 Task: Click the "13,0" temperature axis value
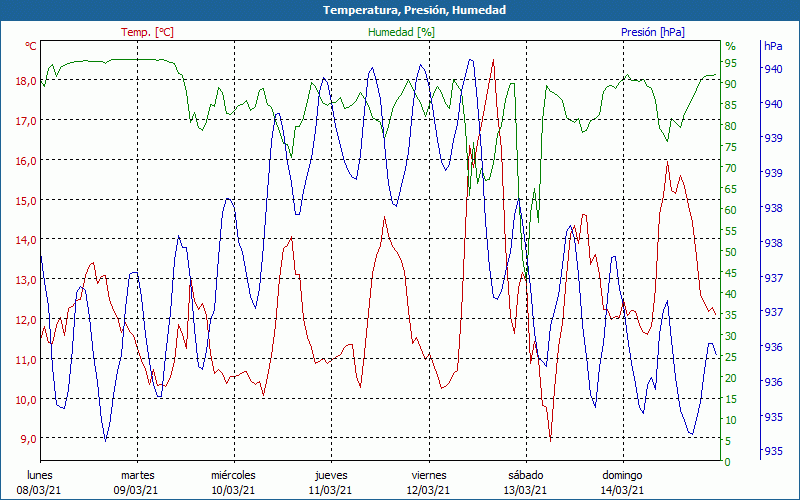tap(28, 280)
